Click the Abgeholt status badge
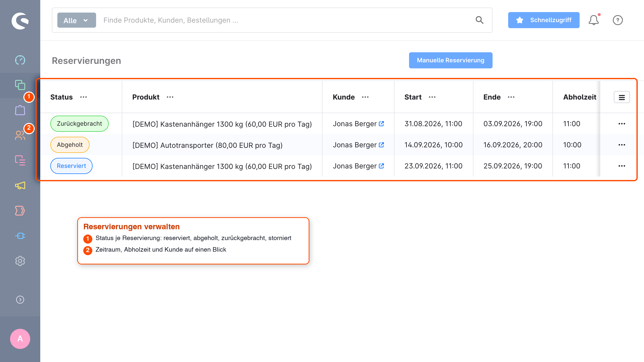 point(70,145)
